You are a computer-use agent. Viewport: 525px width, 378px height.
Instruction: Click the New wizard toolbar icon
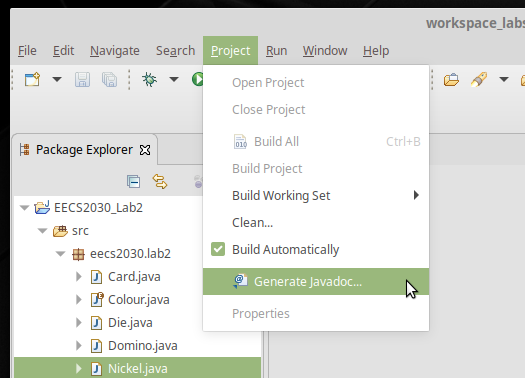[x=32, y=80]
